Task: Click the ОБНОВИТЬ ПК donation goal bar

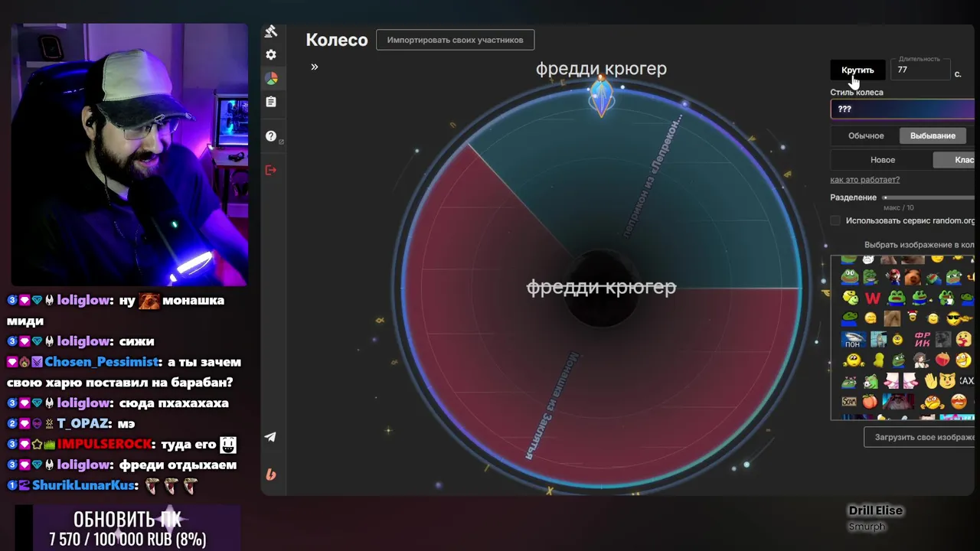Action: (x=127, y=528)
